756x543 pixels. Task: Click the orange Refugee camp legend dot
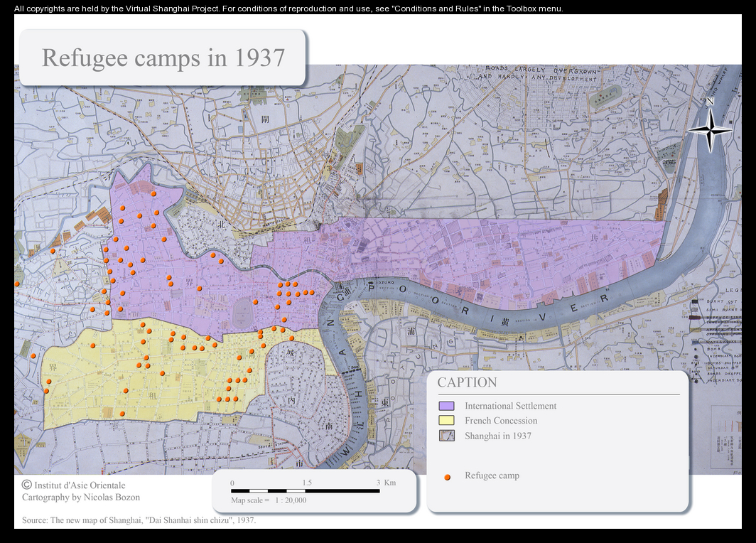[x=447, y=477]
